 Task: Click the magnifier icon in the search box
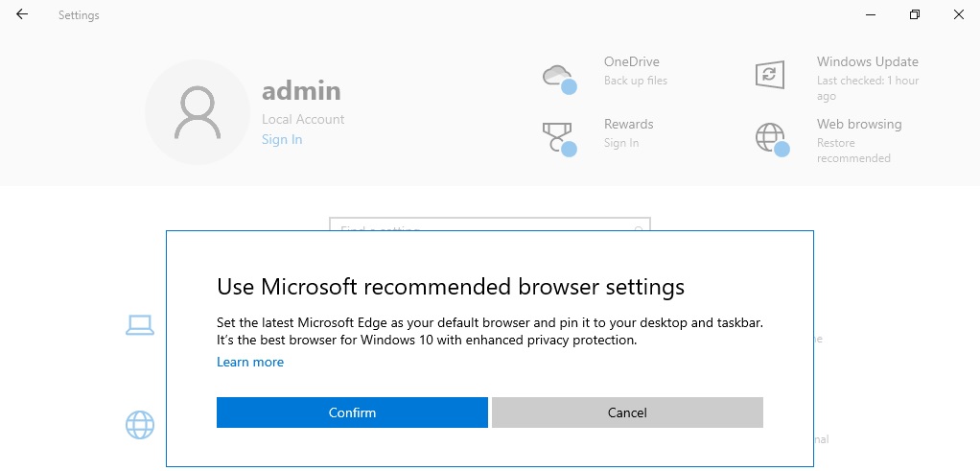638,228
